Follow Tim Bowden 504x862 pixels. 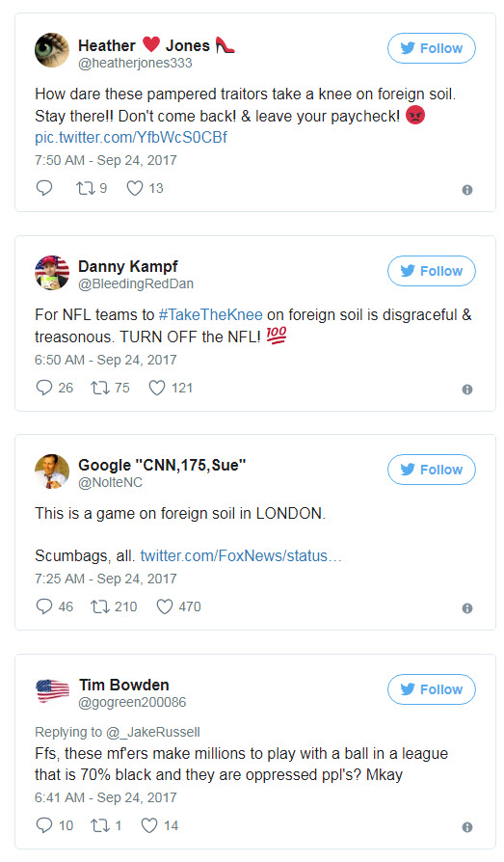point(432,689)
